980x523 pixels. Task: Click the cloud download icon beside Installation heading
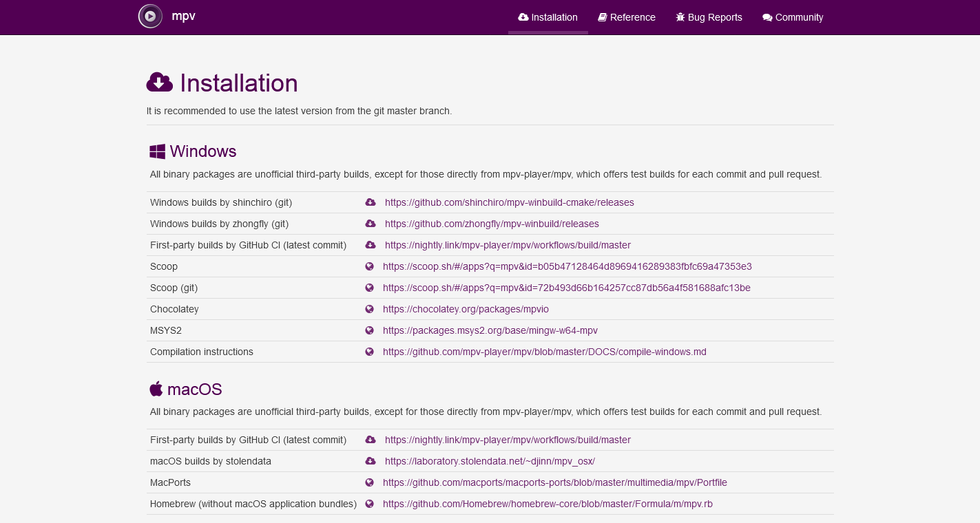click(160, 83)
